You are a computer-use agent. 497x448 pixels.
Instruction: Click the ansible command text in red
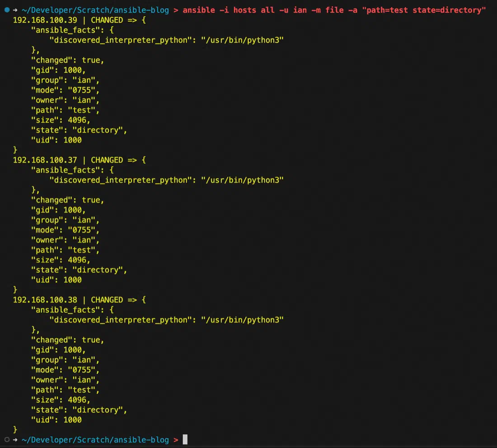pos(334,10)
